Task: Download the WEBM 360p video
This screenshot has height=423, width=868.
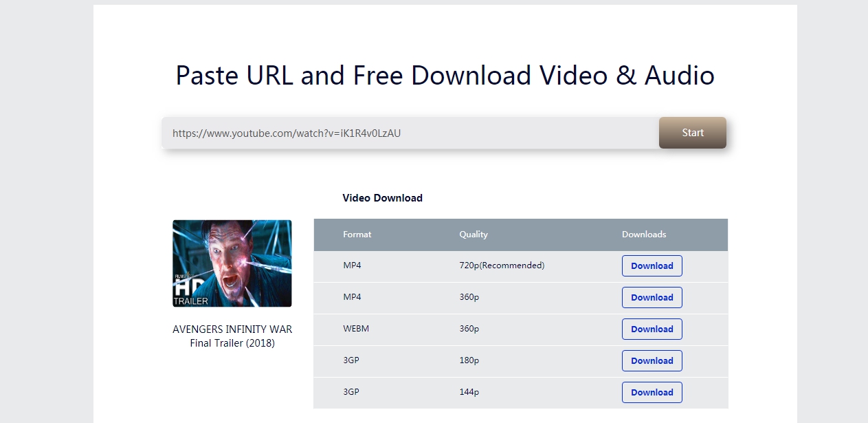Action: tap(652, 329)
